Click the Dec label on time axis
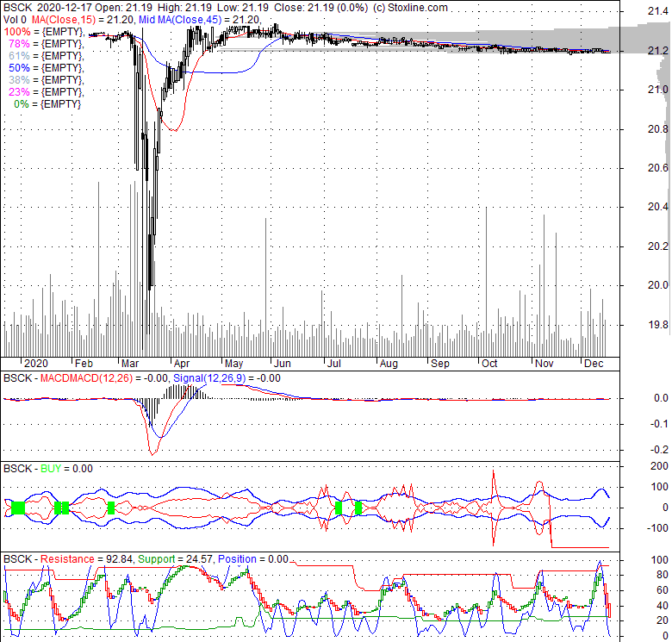672x642 pixels. (x=594, y=364)
